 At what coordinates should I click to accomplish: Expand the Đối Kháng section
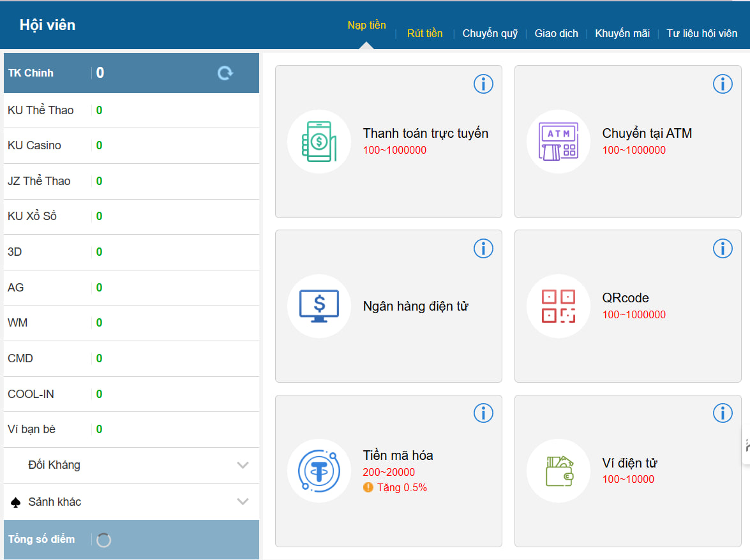click(x=243, y=465)
